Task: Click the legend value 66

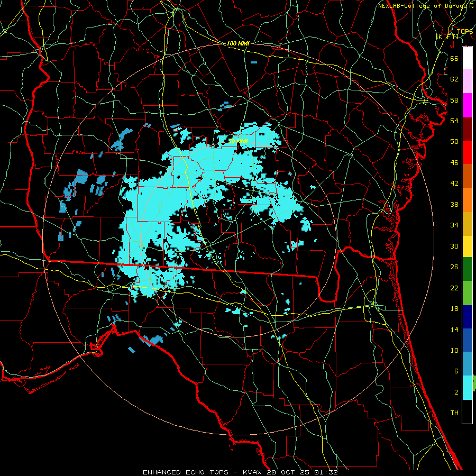Action: [454, 58]
